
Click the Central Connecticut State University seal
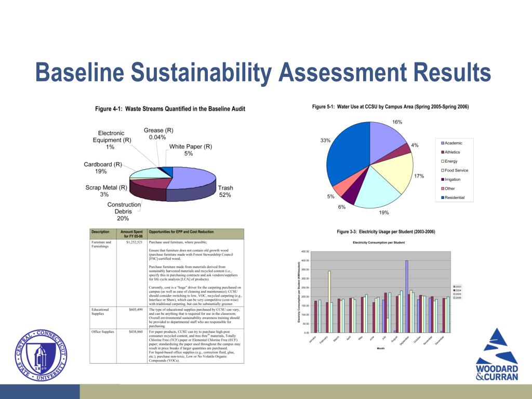pyautogui.click(x=41, y=355)
